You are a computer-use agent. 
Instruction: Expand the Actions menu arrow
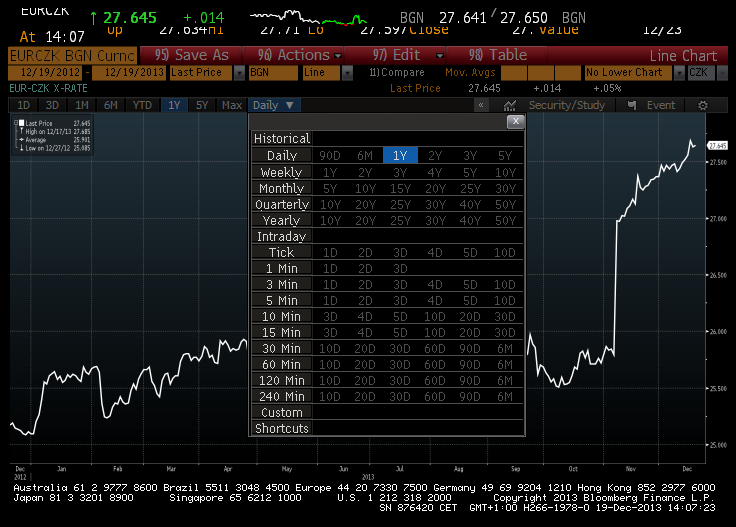[x=338, y=56]
